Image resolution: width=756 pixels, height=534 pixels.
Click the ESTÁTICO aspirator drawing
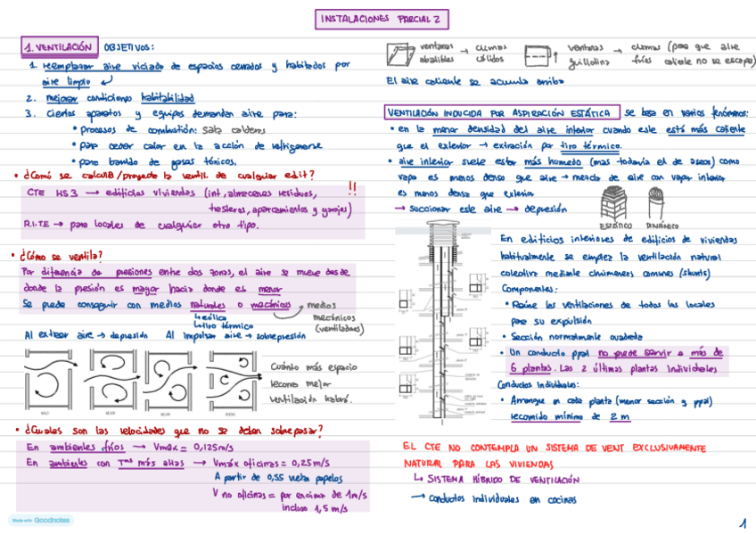613,203
